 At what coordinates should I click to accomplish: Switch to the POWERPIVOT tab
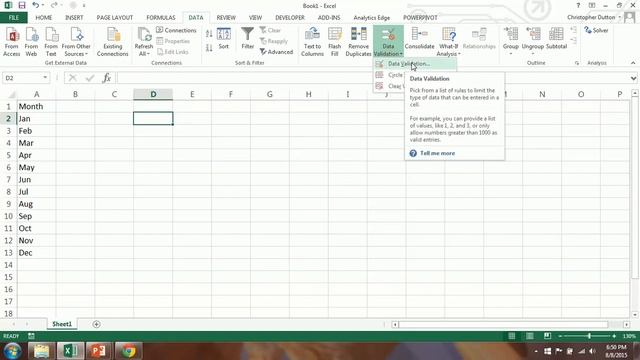(420, 18)
